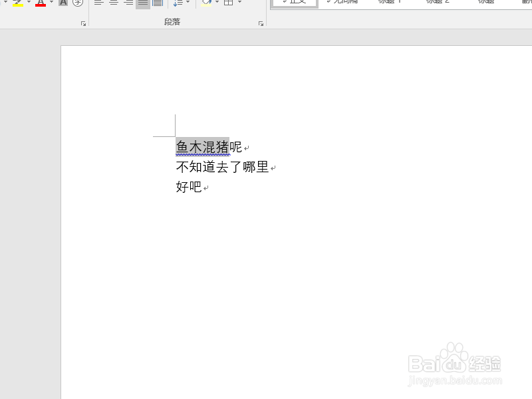Toggle right alignment
The width and height of the screenshot is (532, 399).
tap(128, 3)
